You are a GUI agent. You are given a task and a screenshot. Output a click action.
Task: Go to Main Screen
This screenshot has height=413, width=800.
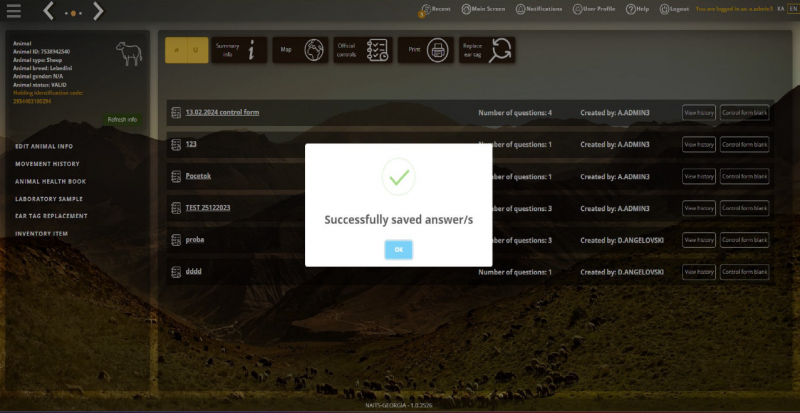[483, 9]
